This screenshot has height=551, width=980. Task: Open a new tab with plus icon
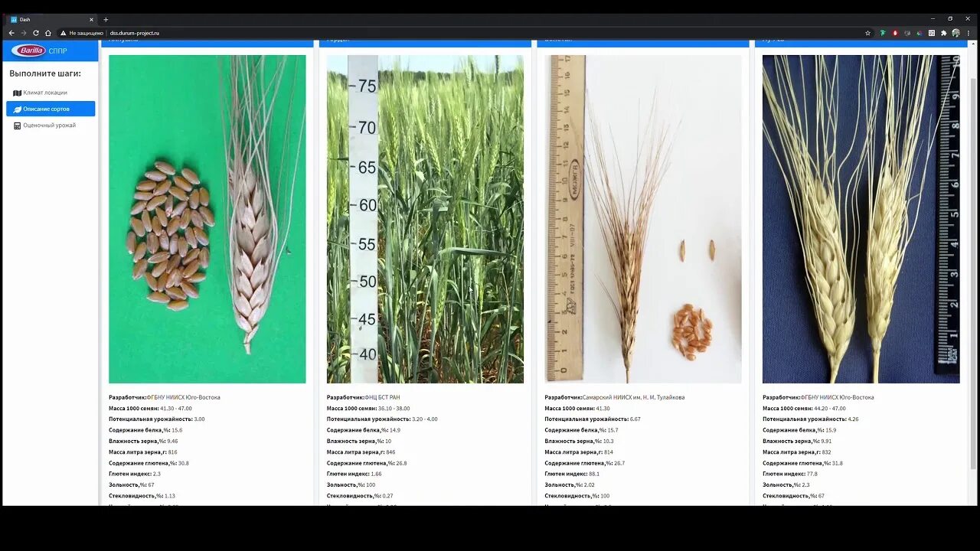(x=106, y=19)
